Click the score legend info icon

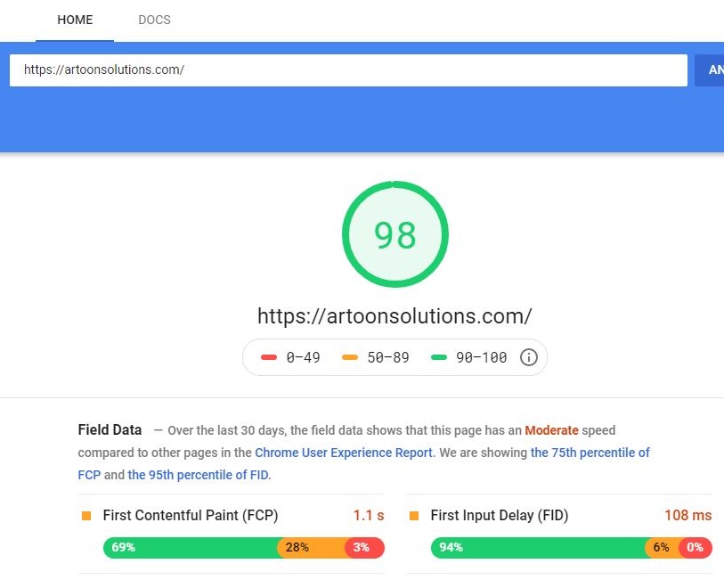click(529, 357)
